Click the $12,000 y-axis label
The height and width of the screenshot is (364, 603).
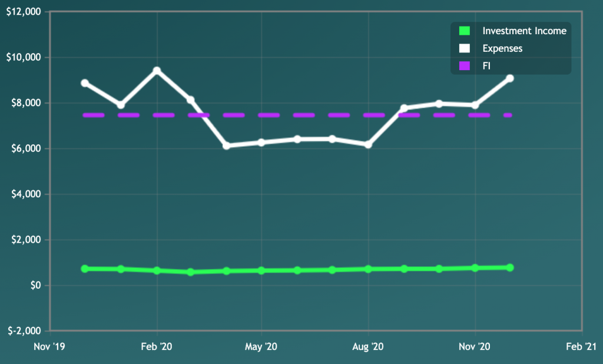tap(24, 12)
